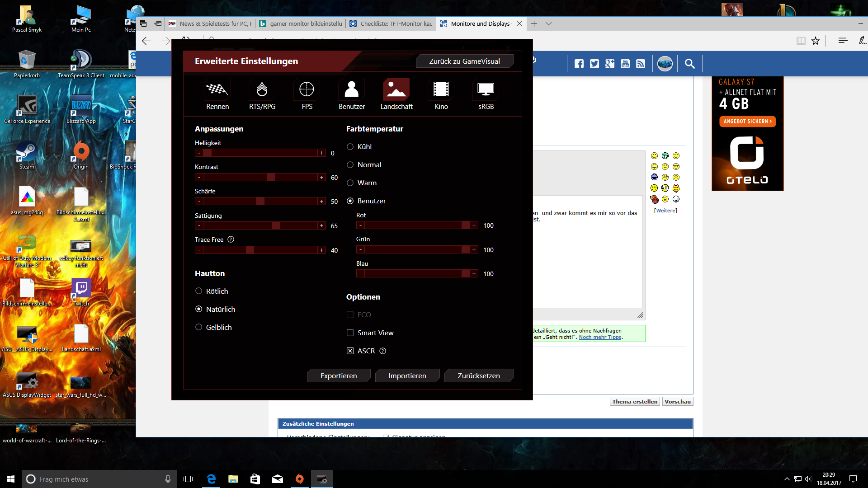Increase Kontrast with plus button
The image size is (868, 488).
(x=322, y=178)
